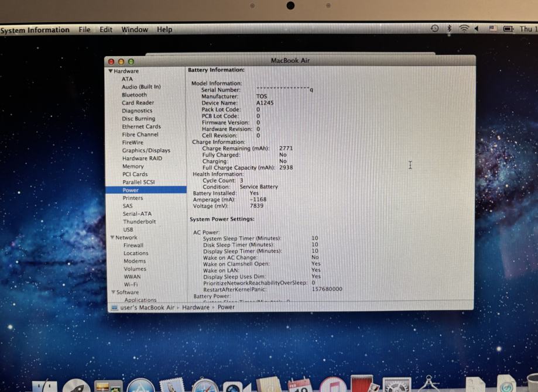Select WWAN under Network

point(132,276)
